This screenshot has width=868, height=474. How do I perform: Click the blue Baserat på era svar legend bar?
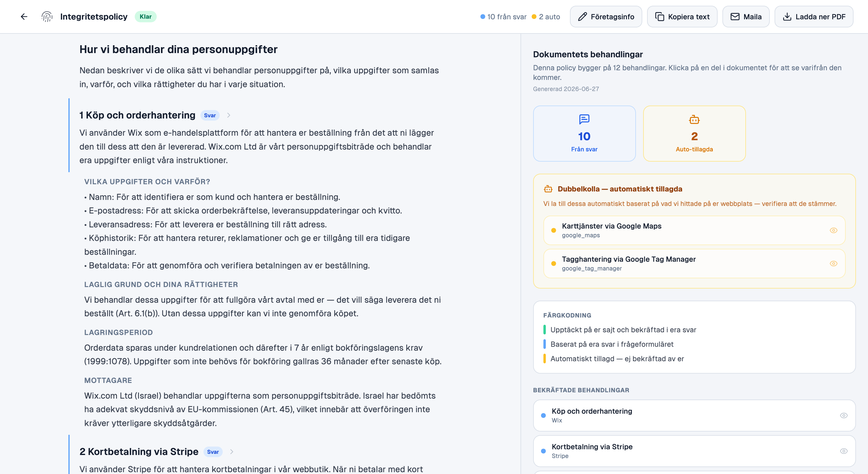(545, 344)
